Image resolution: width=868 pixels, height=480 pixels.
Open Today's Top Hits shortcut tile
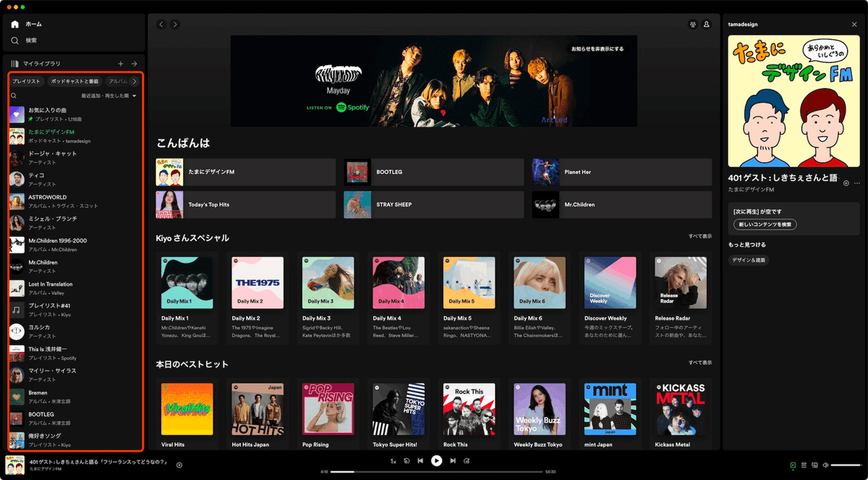[246, 205]
